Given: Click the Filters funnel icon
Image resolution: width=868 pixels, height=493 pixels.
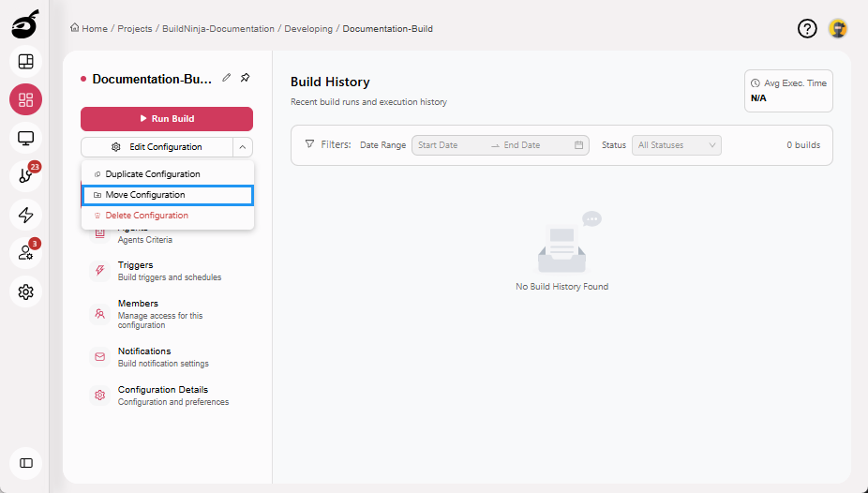Looking at the screenshot, I should click(x=310, y=143).
